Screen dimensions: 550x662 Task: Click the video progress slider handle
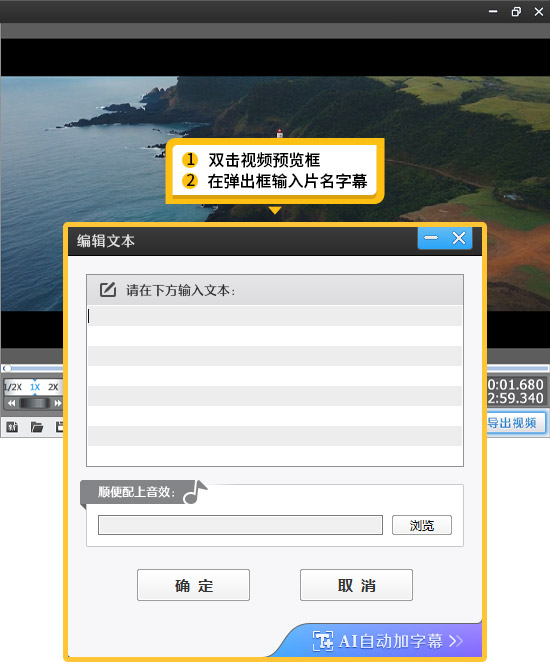7,368
